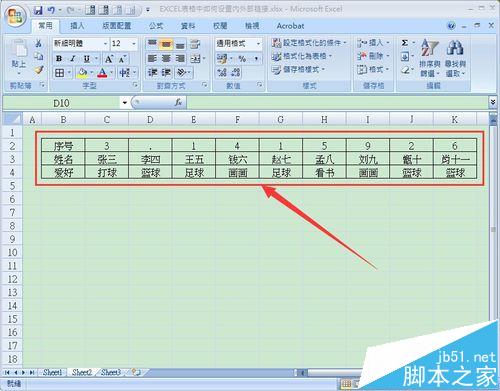The image size is (500, 391).
Task: Open the font color palette arrow
Action: pos(112,73)
